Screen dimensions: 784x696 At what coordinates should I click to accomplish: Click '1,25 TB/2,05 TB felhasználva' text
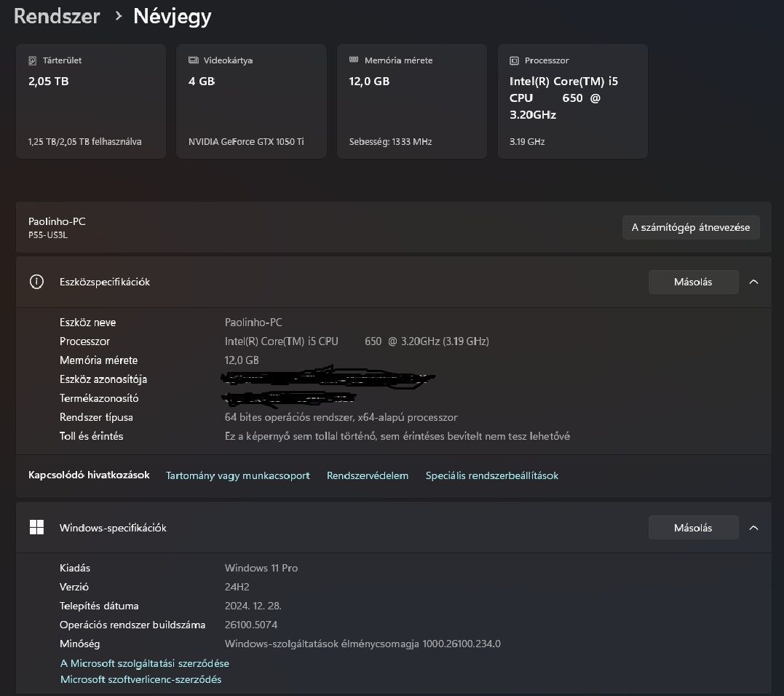[x=85, y=141]
